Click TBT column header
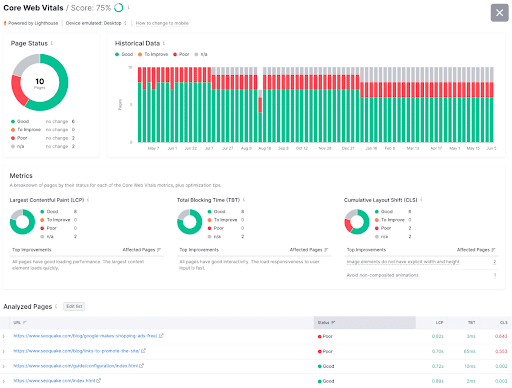Image resolution: width=512 pixels, height=388 pixels. click(x=471, y=323)
